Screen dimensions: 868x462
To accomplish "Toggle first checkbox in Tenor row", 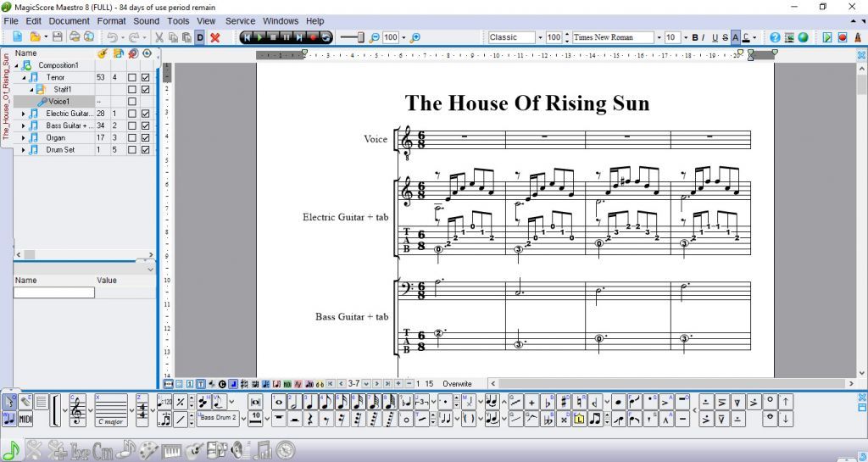I will pos(131,77).
